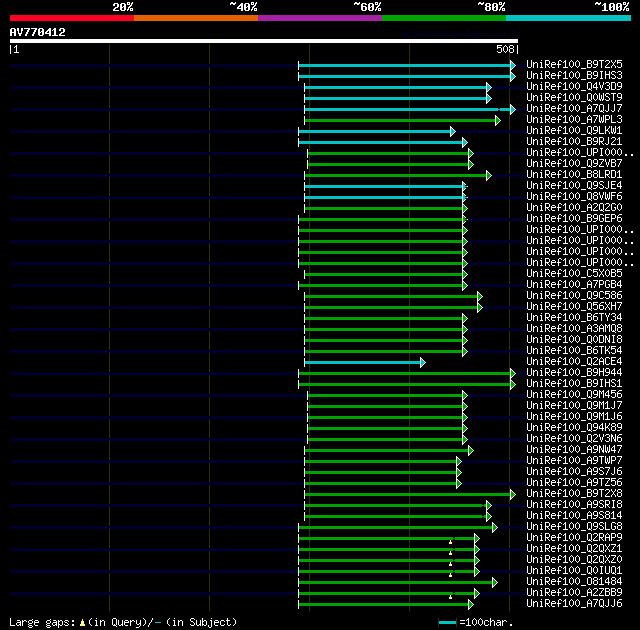This screenshot has width=640, height=630.
Task: Open hit UniRef100_B9IHS3
Action: coord(574,75)
